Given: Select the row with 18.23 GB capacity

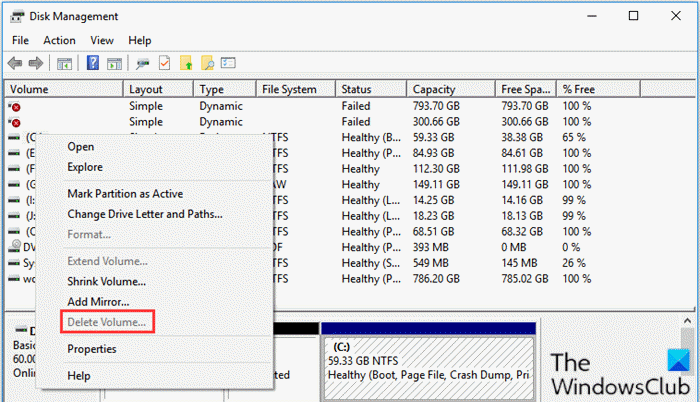Looking at the screenshot, I should (350, 216).
